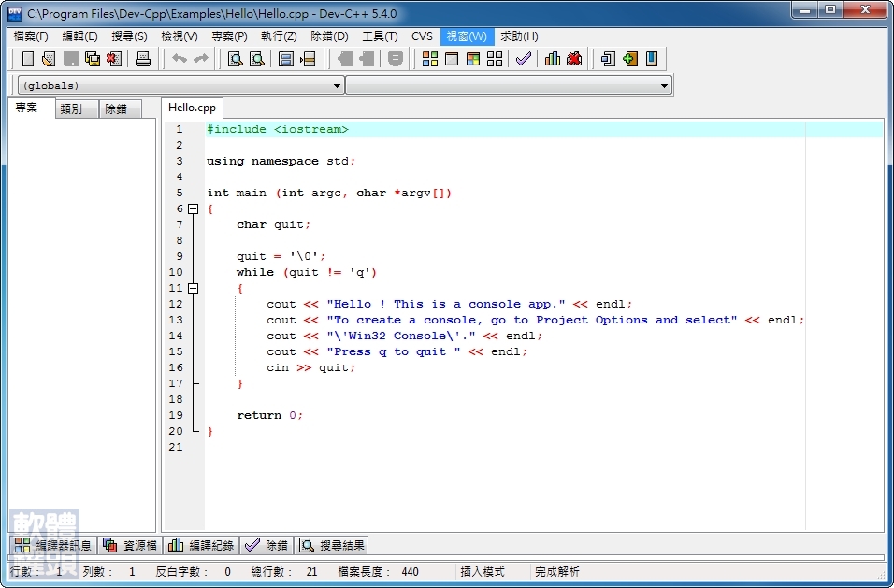Click the Find magnifier icon
This screenshot has width=894, height=588.
pos(235,59)
